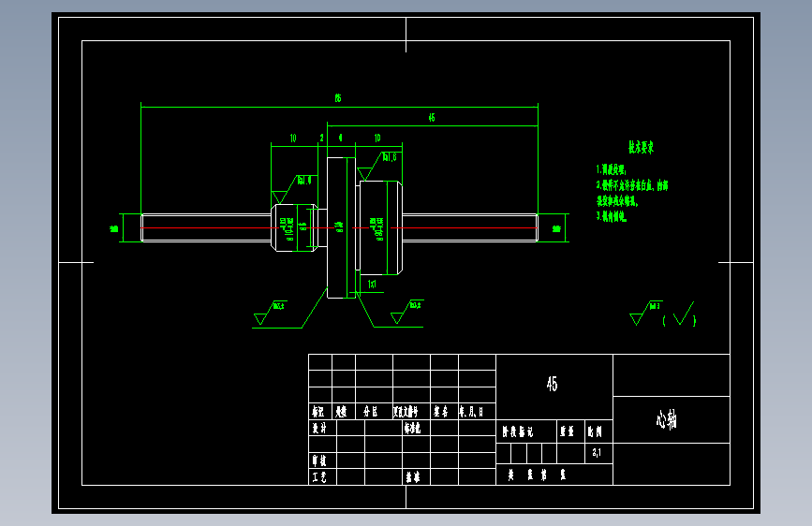Viewport: 812px width, 526px height.
Task: Click the thread dimension label at shaft's left end
Action: click(114, 228)
